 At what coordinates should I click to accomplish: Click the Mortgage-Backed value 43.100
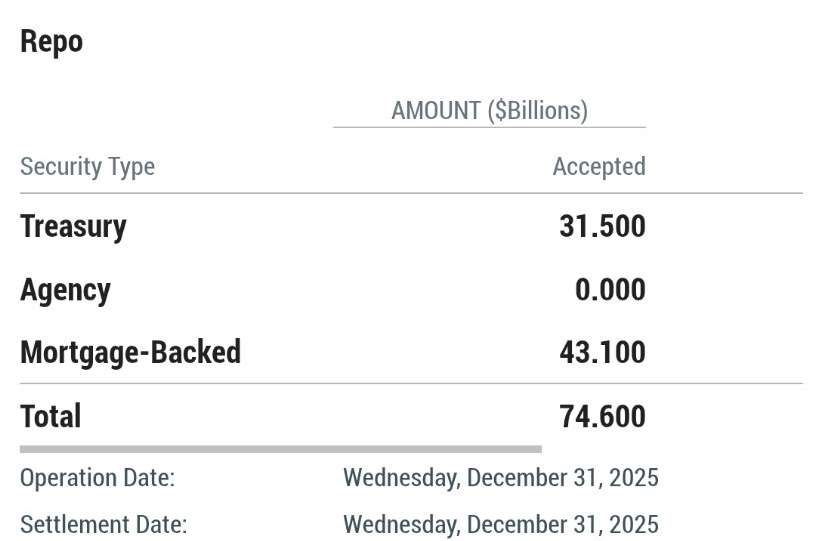[602, 352]
